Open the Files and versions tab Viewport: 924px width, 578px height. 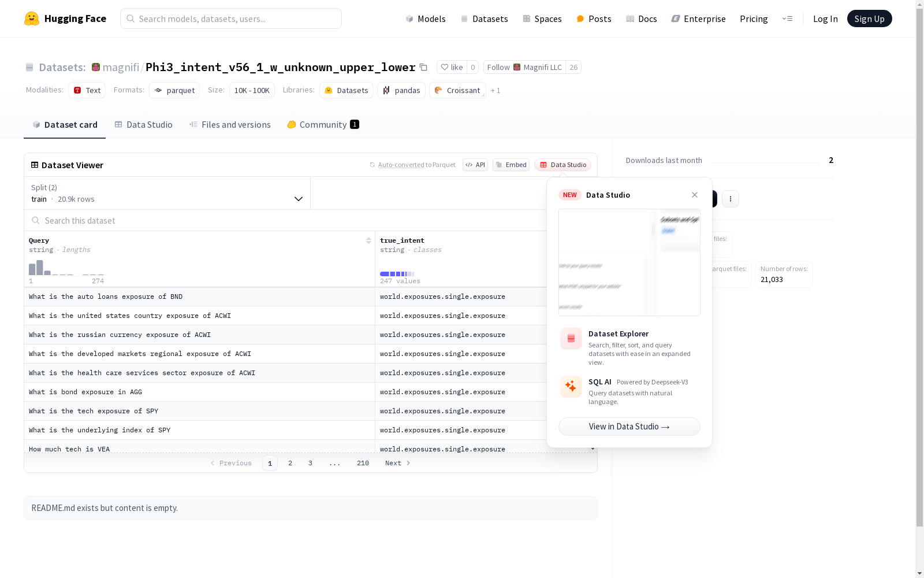tap(230, 124)
